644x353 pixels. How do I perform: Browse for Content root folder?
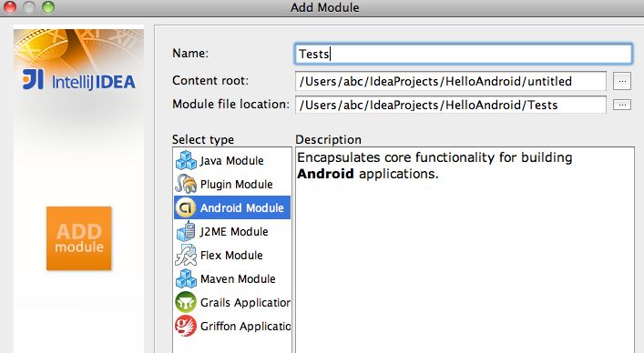pos(622,81)
